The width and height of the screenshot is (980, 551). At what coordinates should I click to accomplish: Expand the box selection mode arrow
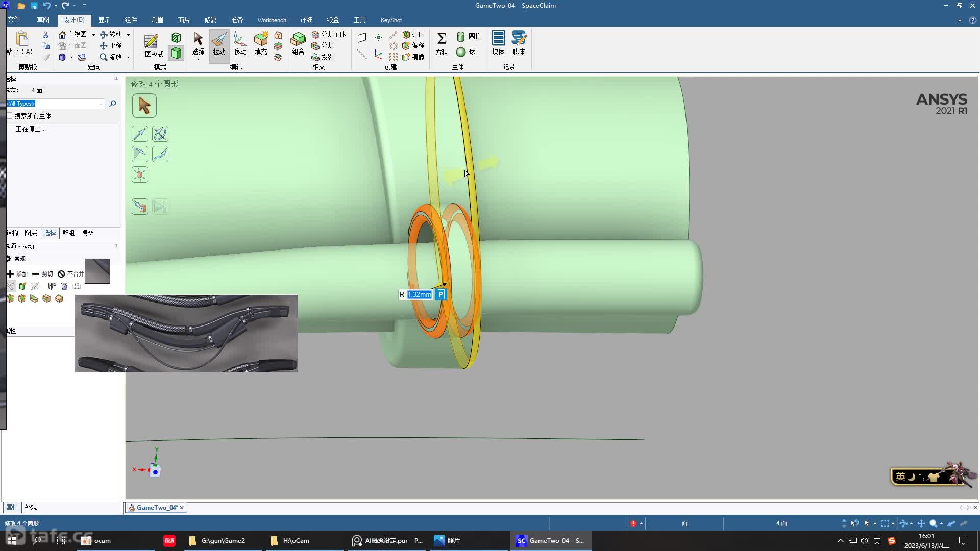coord(893,523)
